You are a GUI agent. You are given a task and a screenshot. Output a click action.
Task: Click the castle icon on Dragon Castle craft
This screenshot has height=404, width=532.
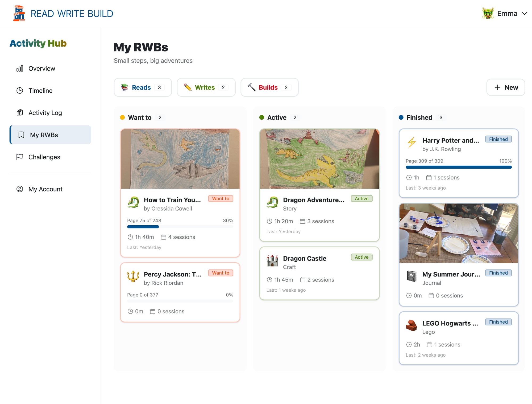pos(272,261)
